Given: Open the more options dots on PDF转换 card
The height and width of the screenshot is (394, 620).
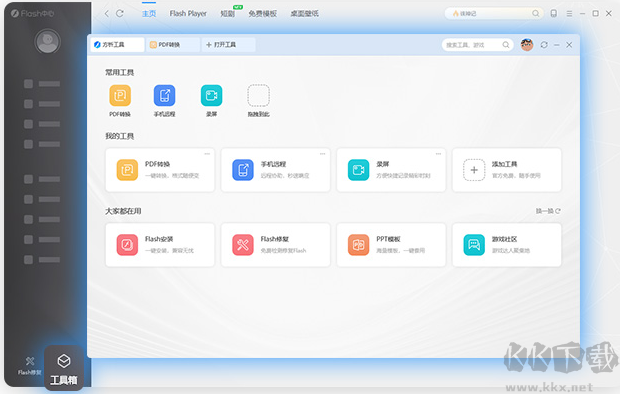Looking at the screenshot, I should 207,153.
